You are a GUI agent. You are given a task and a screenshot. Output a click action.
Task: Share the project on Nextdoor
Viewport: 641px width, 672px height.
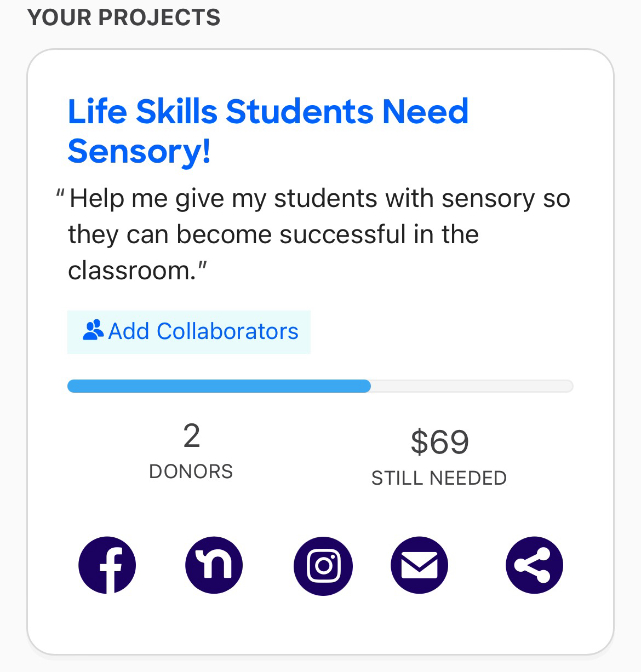pos(214,565)
